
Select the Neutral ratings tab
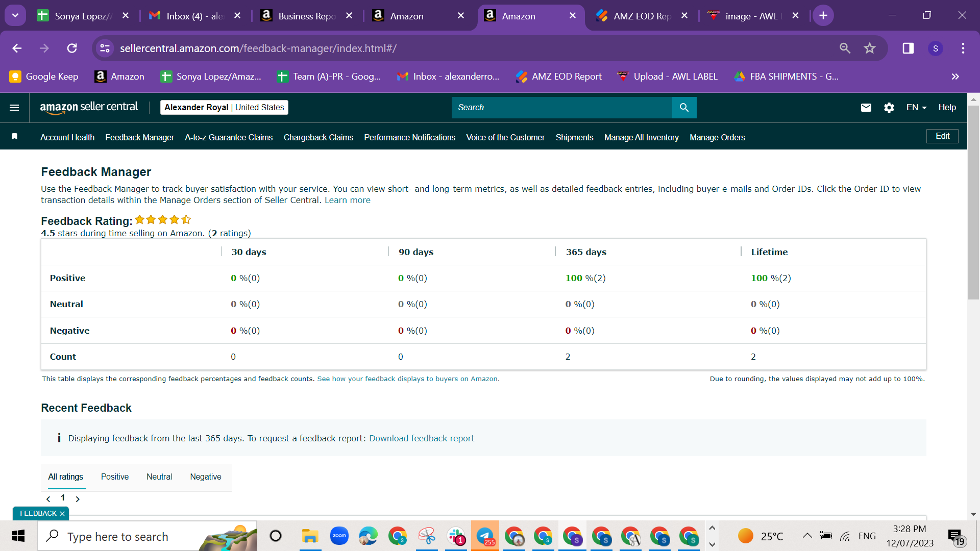(159, 477)
